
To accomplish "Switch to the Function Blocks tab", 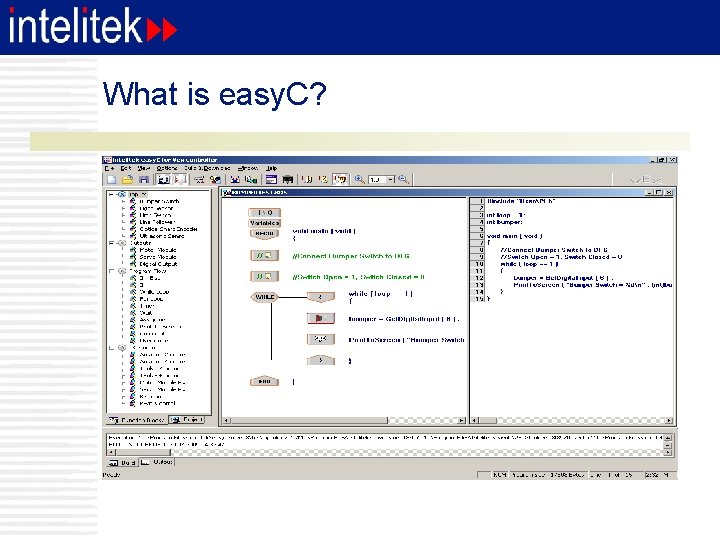I will point(137,420).
